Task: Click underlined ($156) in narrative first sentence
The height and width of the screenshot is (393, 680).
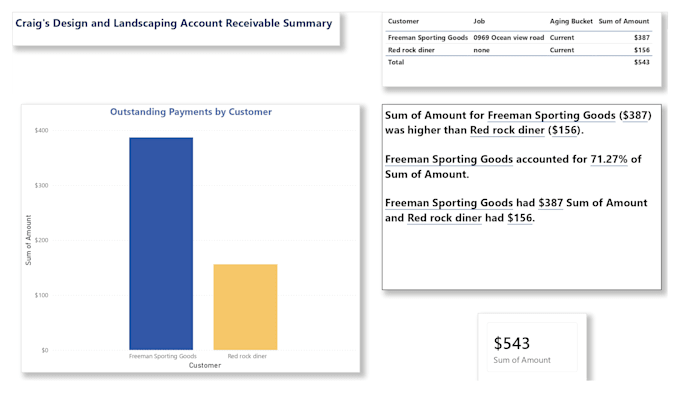Action: click(x=564, y=130)
